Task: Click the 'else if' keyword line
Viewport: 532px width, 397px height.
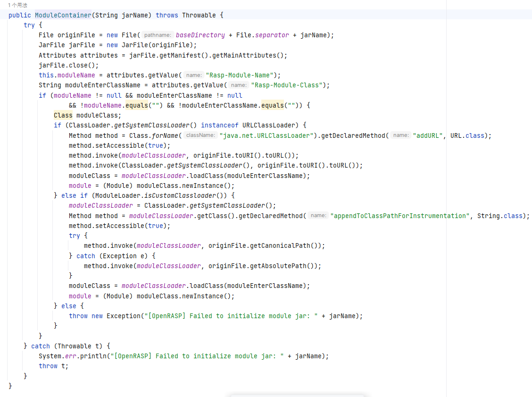Action: coord(144,195)
